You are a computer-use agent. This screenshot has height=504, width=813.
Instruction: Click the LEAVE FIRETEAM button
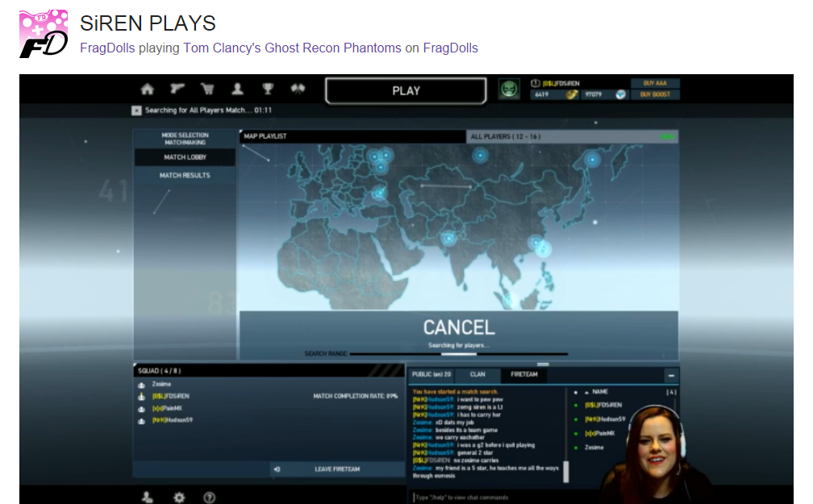(337, 469)
